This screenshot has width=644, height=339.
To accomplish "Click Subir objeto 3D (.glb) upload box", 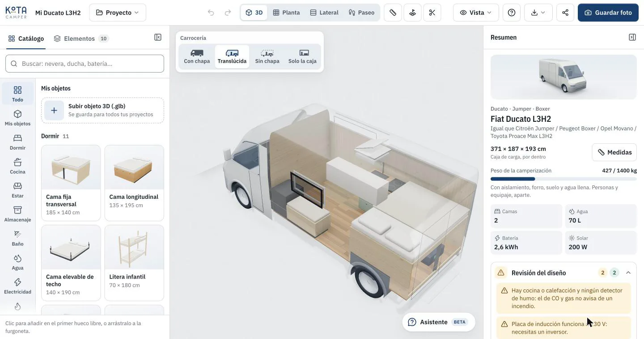I will click(x=102, y=110).
